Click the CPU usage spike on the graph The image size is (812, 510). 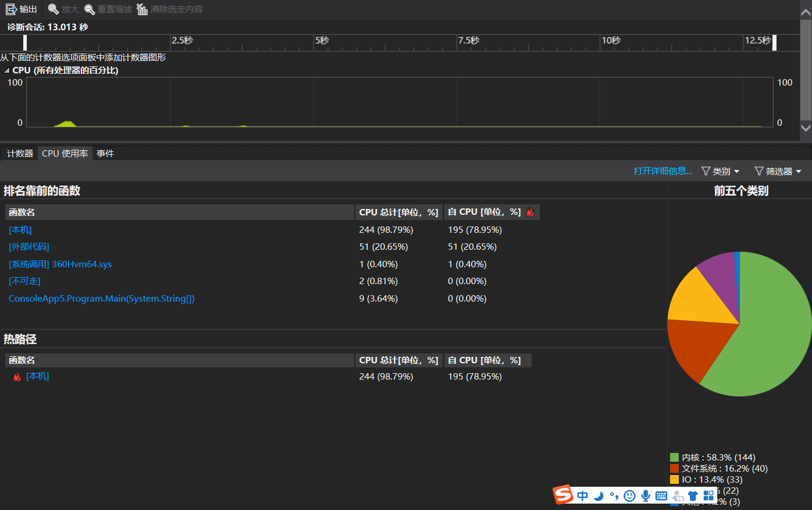pyautogui.click(x=66, y=123)
